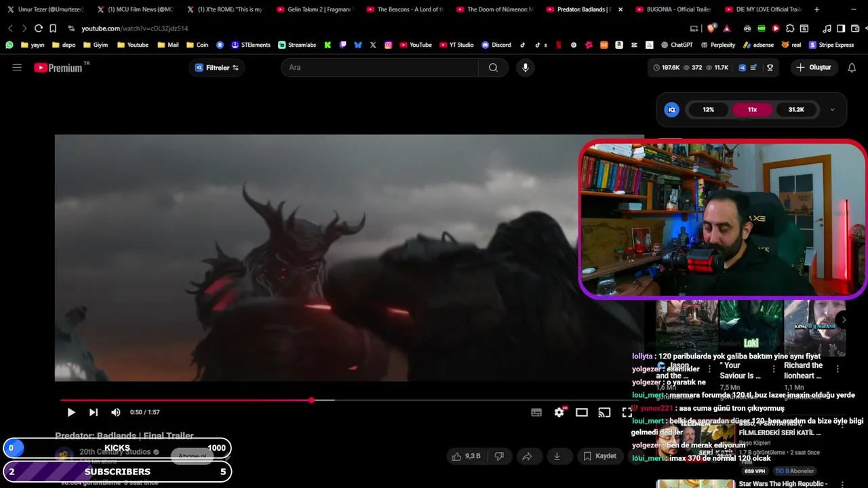868x488 pixels.
Task: Play the Predator: Badlands trailer
Action: 71,412
